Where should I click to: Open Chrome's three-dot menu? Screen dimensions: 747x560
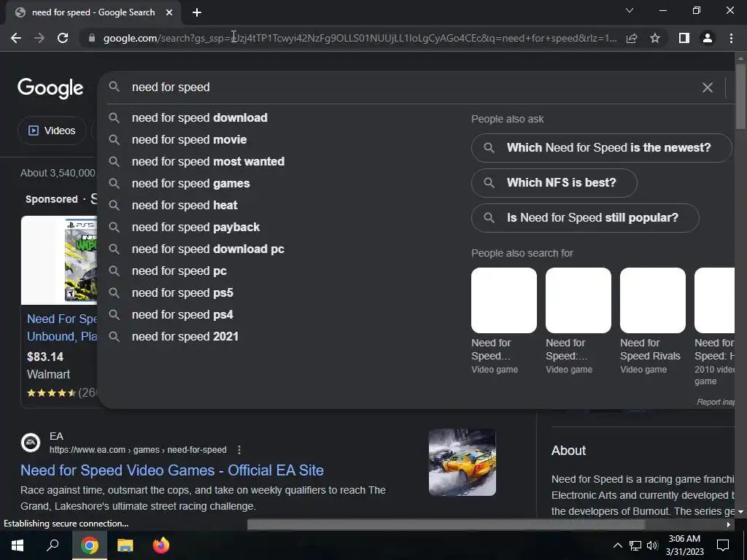[x=731, y=38]
